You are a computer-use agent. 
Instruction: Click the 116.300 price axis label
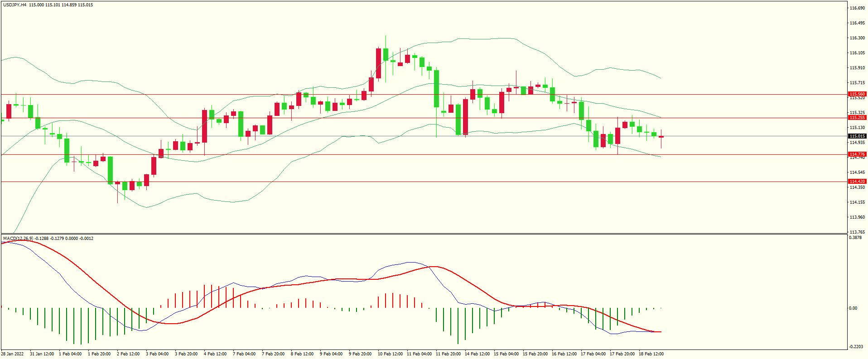857,38
